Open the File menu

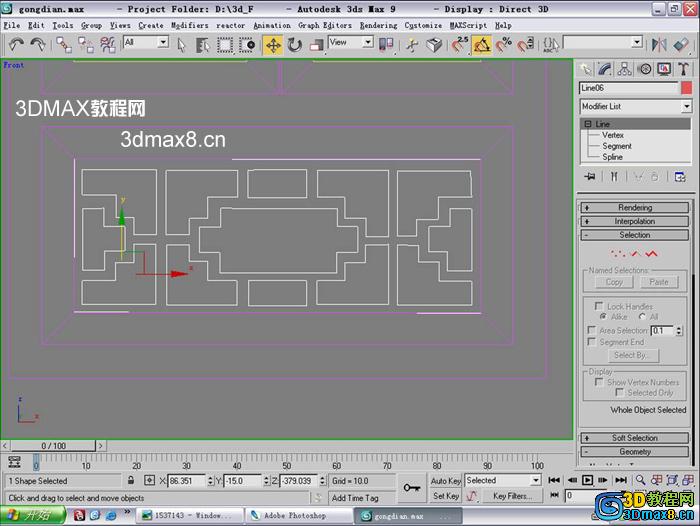[x=12, y=25]
